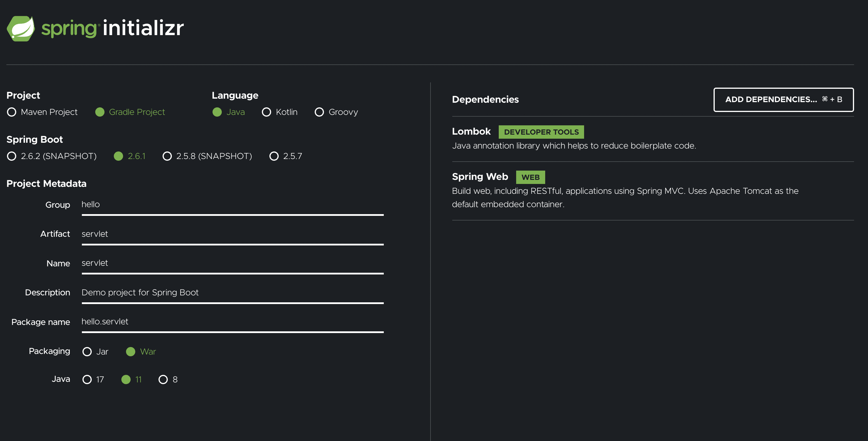Click the Lombok description text
Viewport: 868px width, 441px height.
tap(574, 146)
